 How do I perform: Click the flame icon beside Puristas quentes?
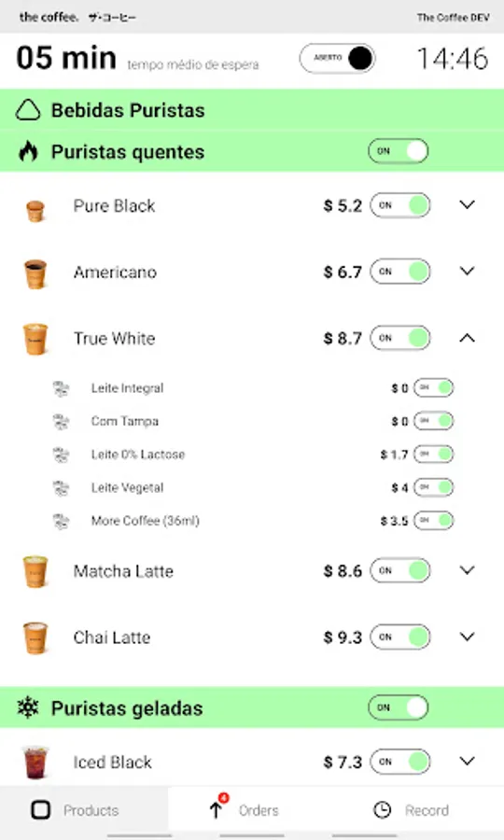[x=28, y=151]
